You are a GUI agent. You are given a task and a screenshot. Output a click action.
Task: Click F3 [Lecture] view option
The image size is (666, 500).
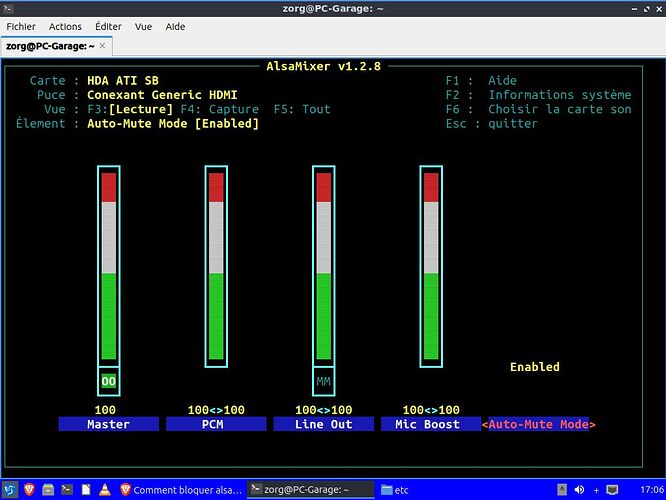tap(130, 109)
